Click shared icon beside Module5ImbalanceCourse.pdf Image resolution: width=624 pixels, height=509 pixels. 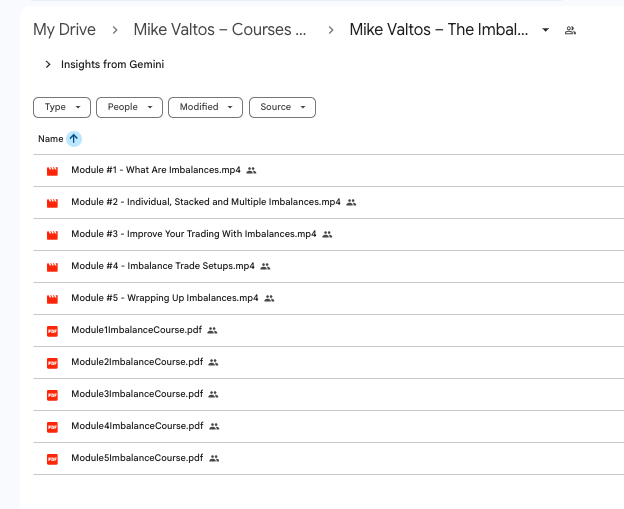pos(214,459)
